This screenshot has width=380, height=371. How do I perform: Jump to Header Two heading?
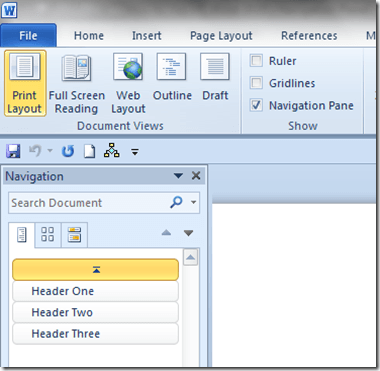click(x=95, y=312)
